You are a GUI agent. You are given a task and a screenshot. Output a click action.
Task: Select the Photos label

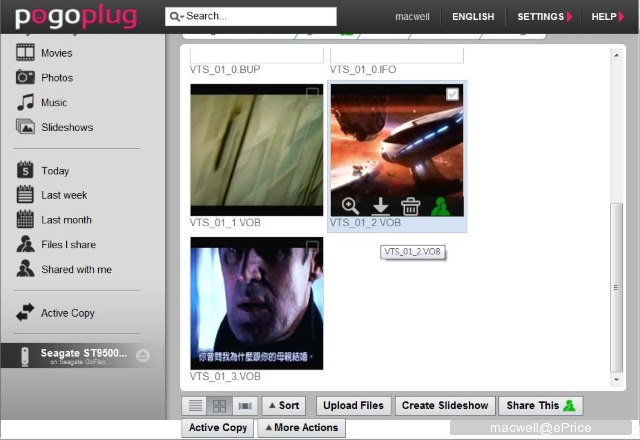coord(57,78)
